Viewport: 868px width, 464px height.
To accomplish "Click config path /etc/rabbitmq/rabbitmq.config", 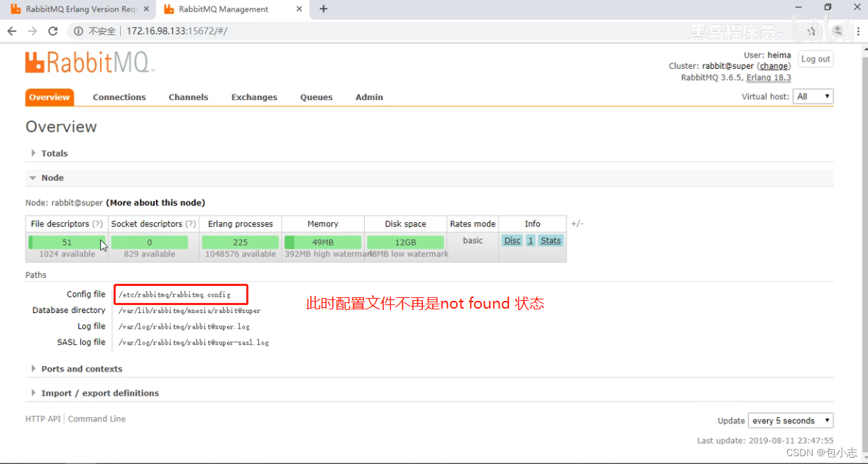I will (175, 294).
